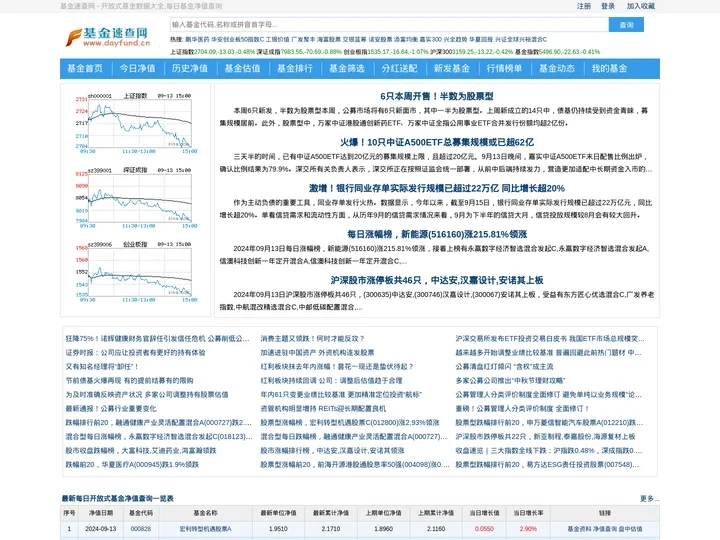This screenshot has width=720, height=540.
Task: Open news 多家公募公司推出"中秋节理财攻略"
Action: (x=510, y=381)
